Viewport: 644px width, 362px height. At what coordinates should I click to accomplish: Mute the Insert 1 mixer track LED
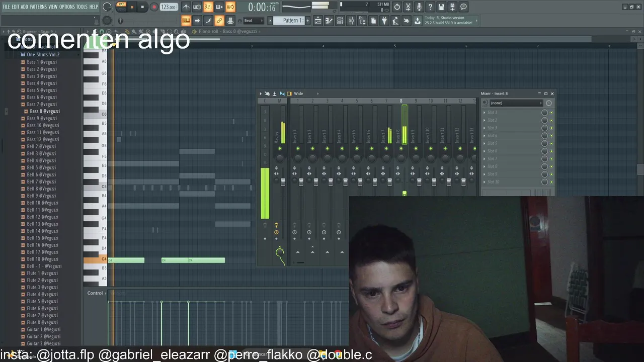tap(298, 149)
